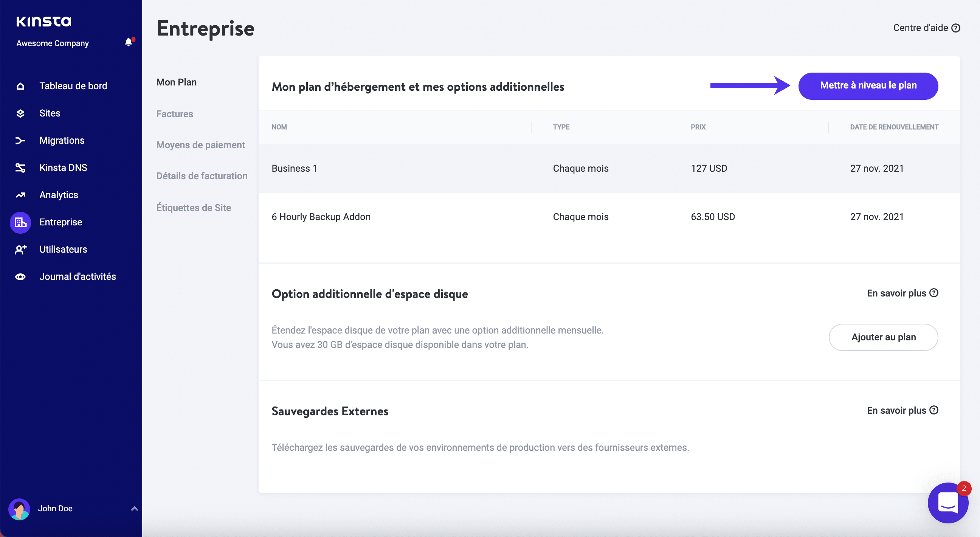This screenshot has width=980, height=537.
Task: Select the Business 1 plan row
Action: tap(609, 168)
